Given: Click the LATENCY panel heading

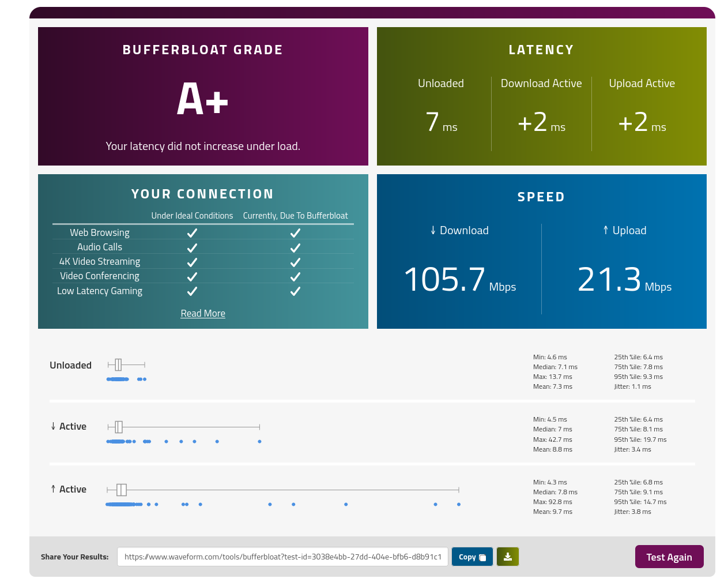Looking at the screenshot, I should (x=541, y=50).
